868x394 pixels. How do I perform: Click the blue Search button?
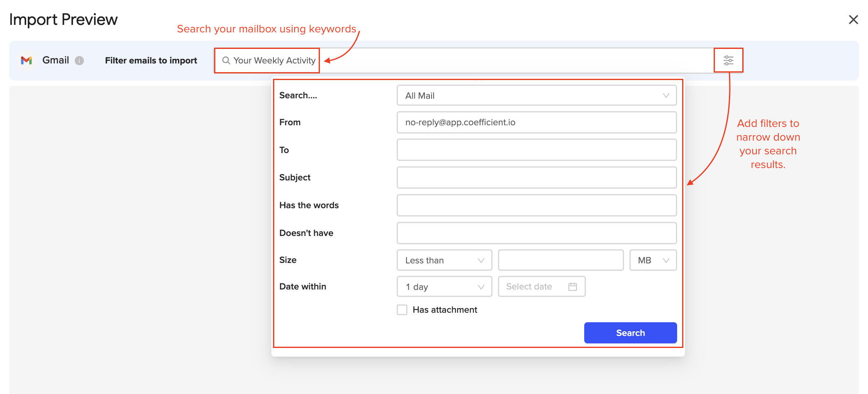pos(630,333)
